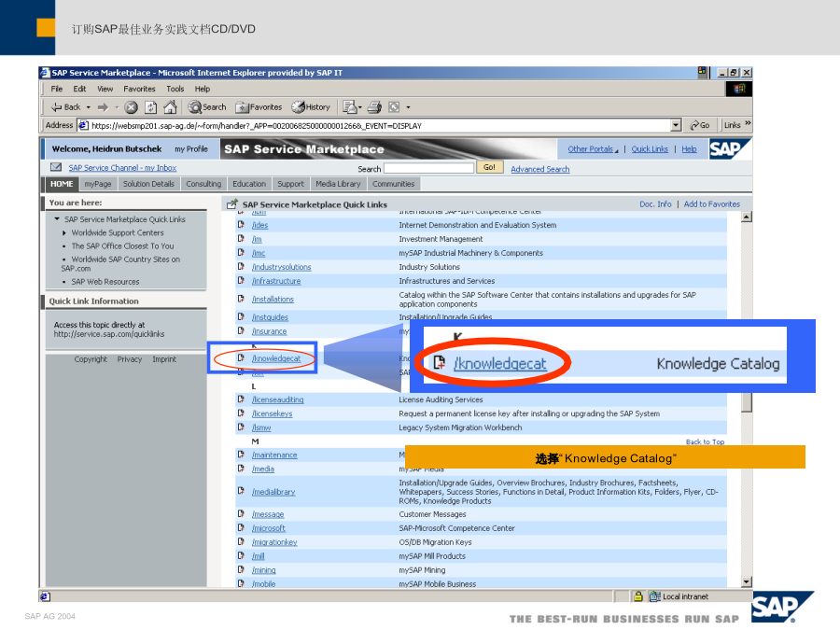Click the document icon beside /licensekeys
This screenshot has width=840, height=630.
(241, 413)
